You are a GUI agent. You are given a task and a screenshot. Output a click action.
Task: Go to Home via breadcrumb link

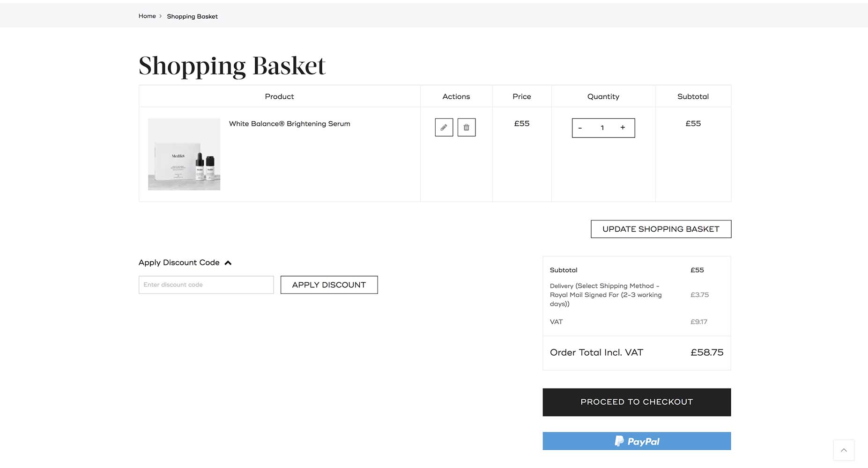(147, 16)
